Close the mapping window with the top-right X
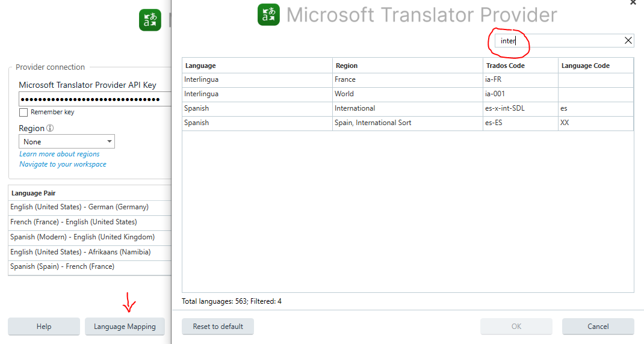The image size is (644, 344). [633, 2]
